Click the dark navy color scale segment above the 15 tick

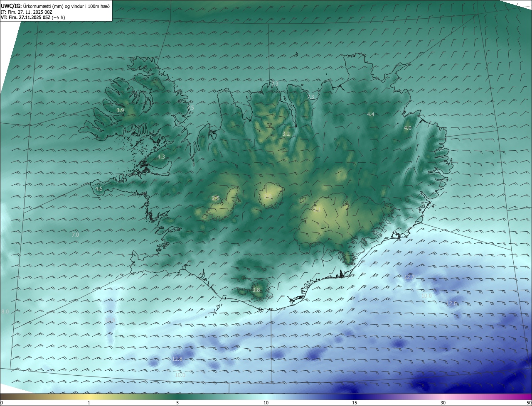(355, 396)
